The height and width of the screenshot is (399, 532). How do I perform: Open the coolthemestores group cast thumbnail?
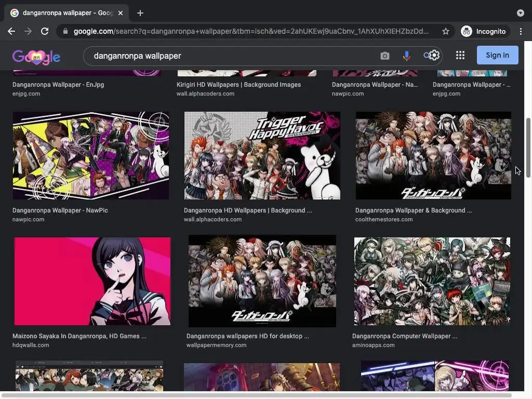pyautogui.click(x=433, y=155)
